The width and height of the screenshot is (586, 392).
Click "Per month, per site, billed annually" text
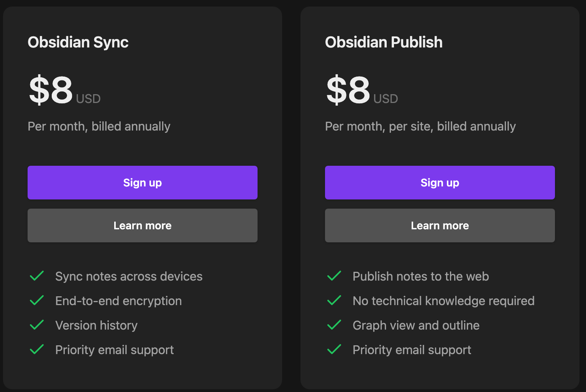[x=420, y=126]
